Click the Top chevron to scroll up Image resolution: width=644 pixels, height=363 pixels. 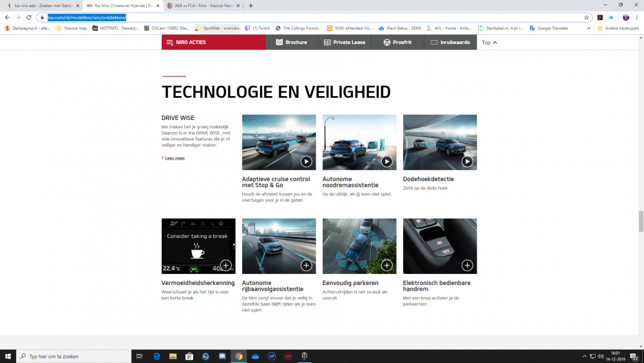[490, 43]
